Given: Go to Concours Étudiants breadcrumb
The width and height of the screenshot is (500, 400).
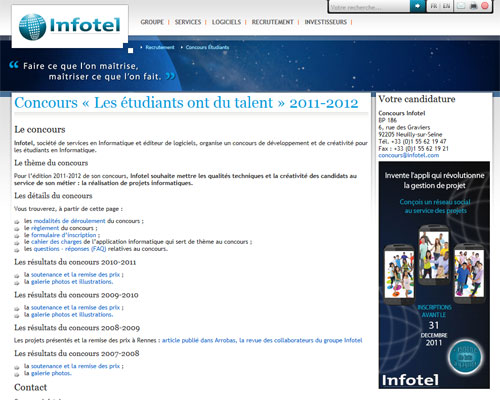Looking at the screenshot, I should click(207, 47).
